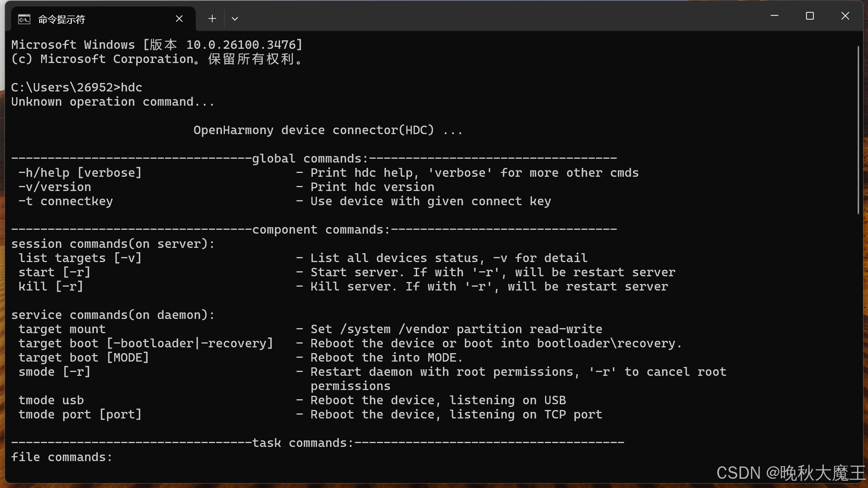The image size is (868, 488).
Task: Click the global commands divider heading
Action: [310, 159]
